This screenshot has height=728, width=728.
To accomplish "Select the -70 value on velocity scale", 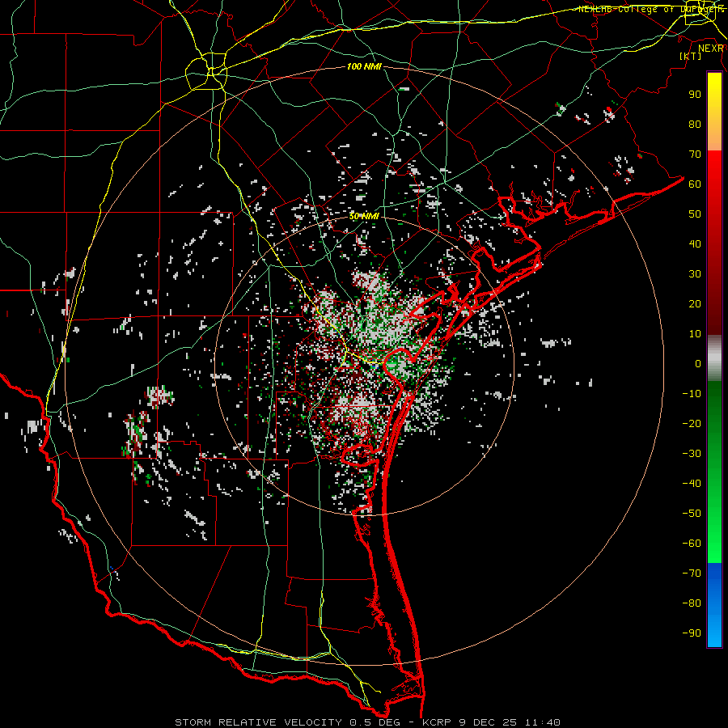I will [x=692, y=574].
